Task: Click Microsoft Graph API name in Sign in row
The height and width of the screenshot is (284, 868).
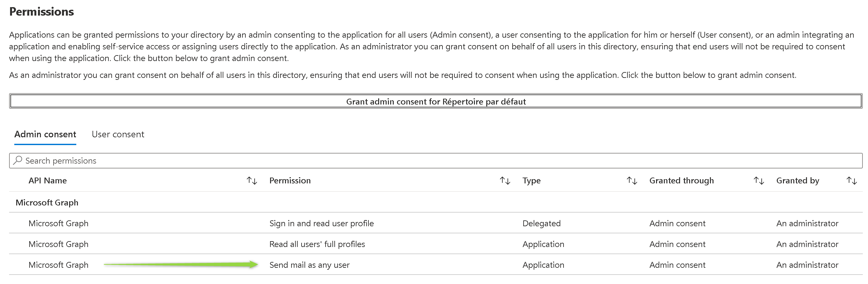Action: tap(58, 223)
